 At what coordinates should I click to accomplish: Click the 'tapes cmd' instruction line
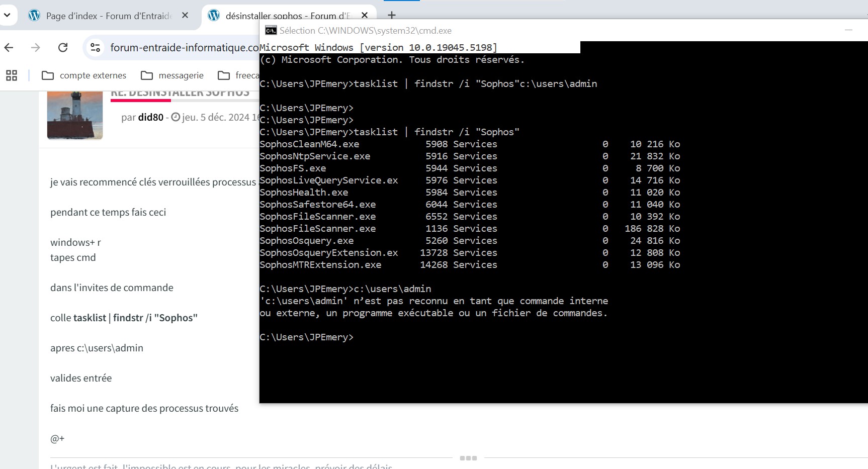point(73,257)
